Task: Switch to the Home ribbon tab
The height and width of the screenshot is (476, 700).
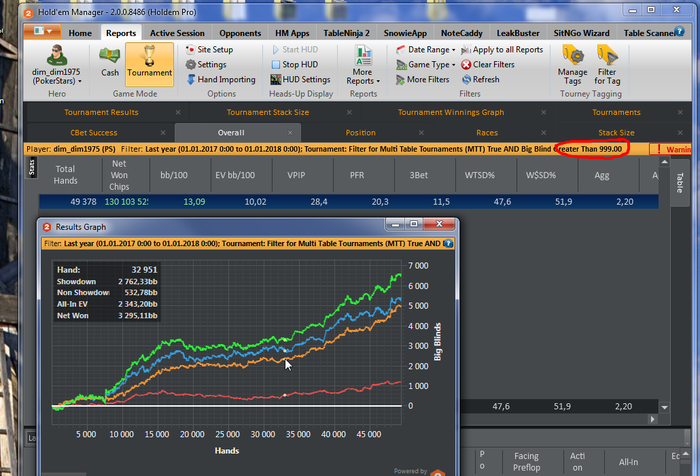Action: [x=80, y=33]
